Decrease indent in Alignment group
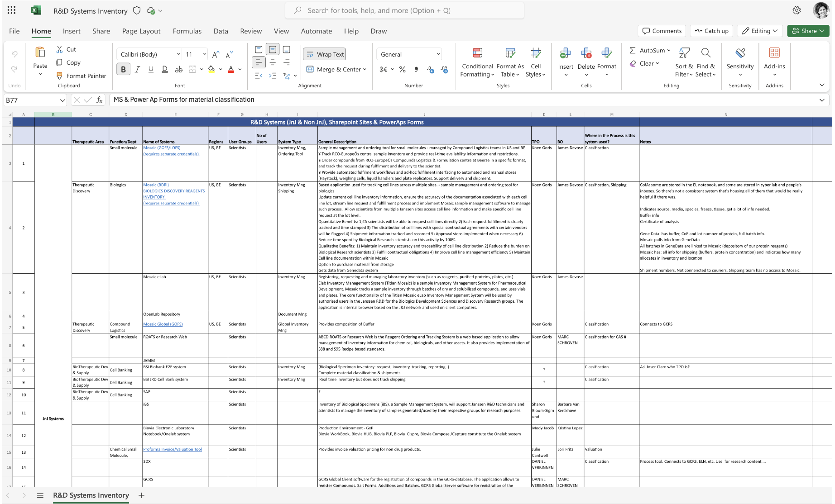835x504 pixels. (x=259, y=76)
